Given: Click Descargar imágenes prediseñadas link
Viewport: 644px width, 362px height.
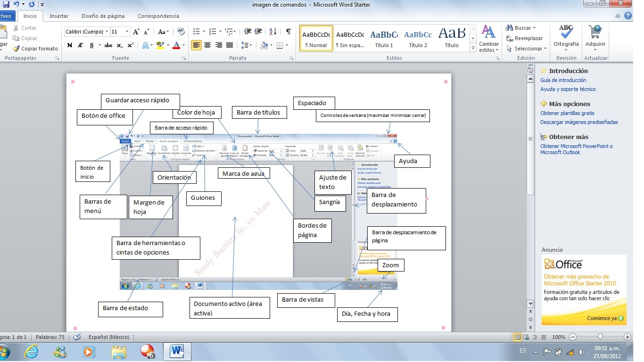Looking at the screenshot, I should (x=579, y=122).
